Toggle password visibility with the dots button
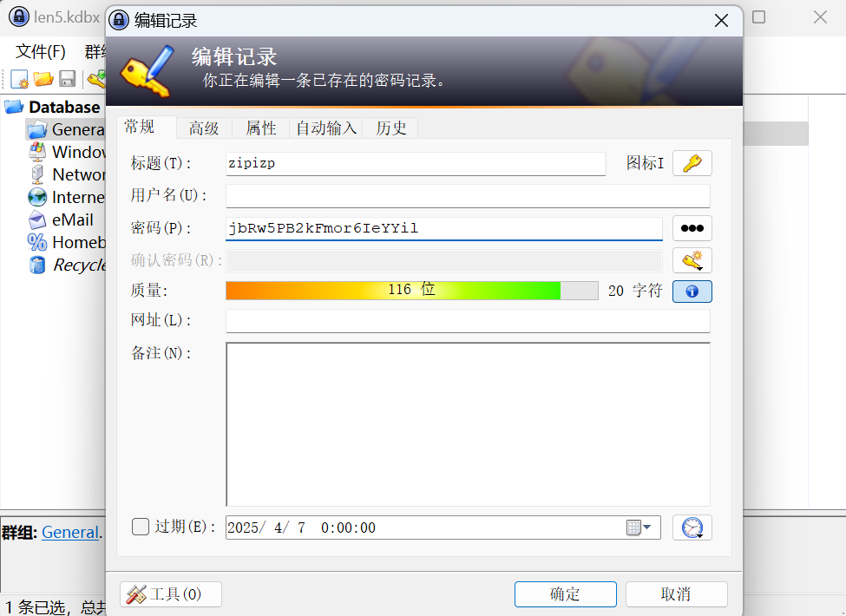 (692, 228)
